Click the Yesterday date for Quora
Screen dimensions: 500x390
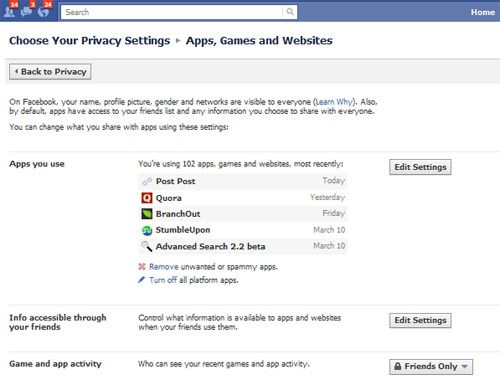(x=328, y=197)
